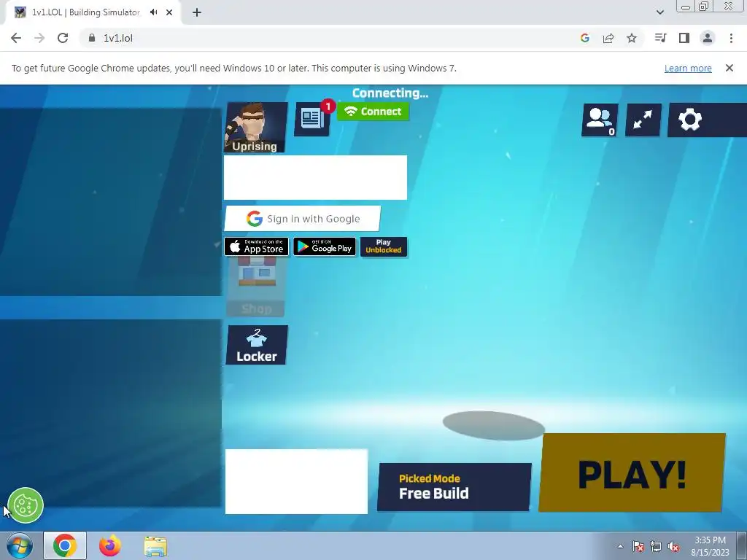Open the Uprising character profile avatar
747x560 pixels.
(x=256, y=128)
